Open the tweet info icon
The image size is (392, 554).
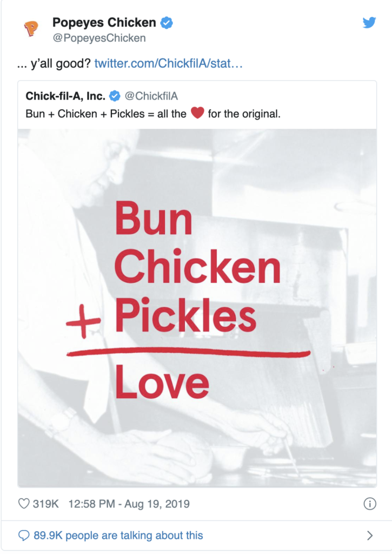pos(370,504)
